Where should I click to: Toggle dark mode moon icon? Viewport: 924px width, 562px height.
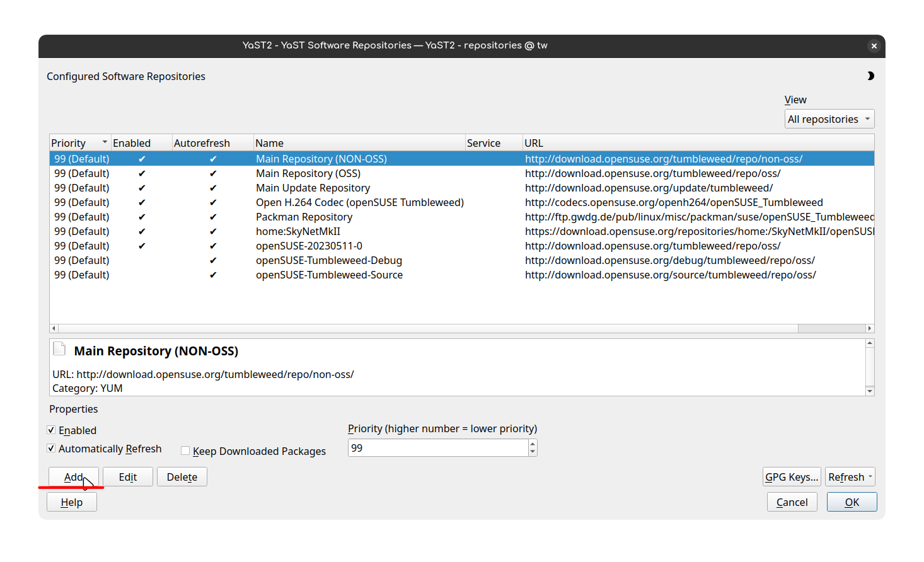pos(870,76)
